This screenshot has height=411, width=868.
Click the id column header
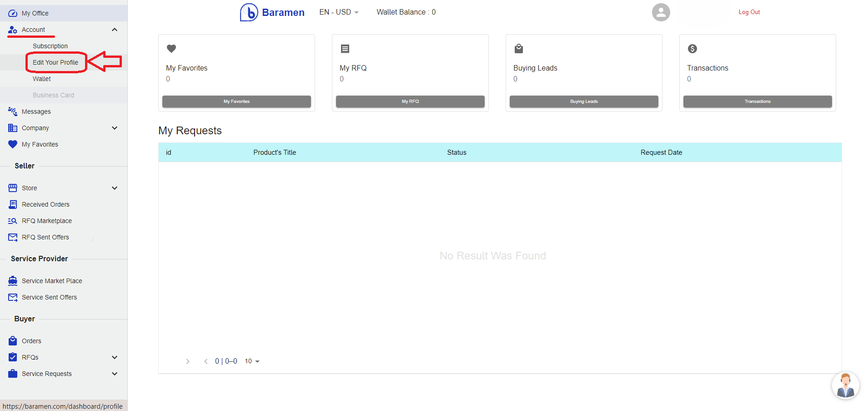pyautogui.click(x=168, y=152)
